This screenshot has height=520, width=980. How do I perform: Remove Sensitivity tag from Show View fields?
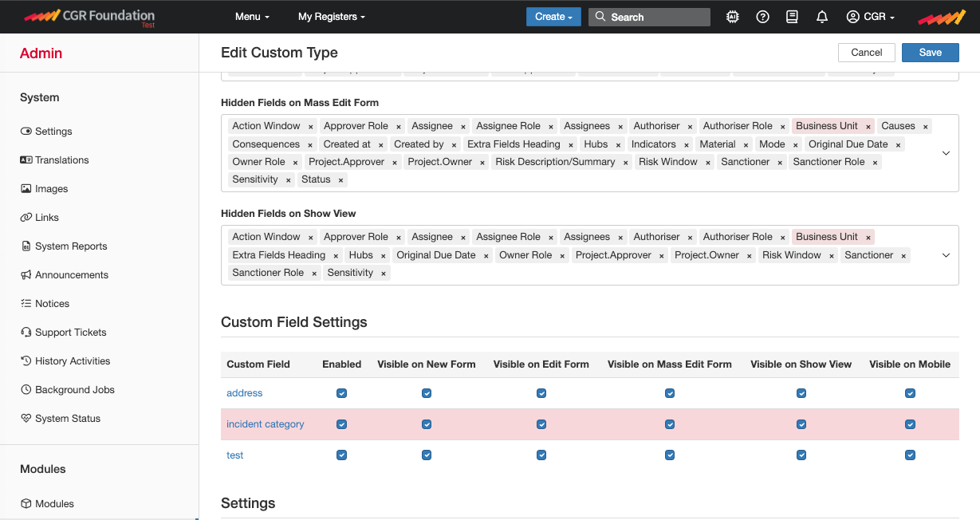[x=384, y=274]
